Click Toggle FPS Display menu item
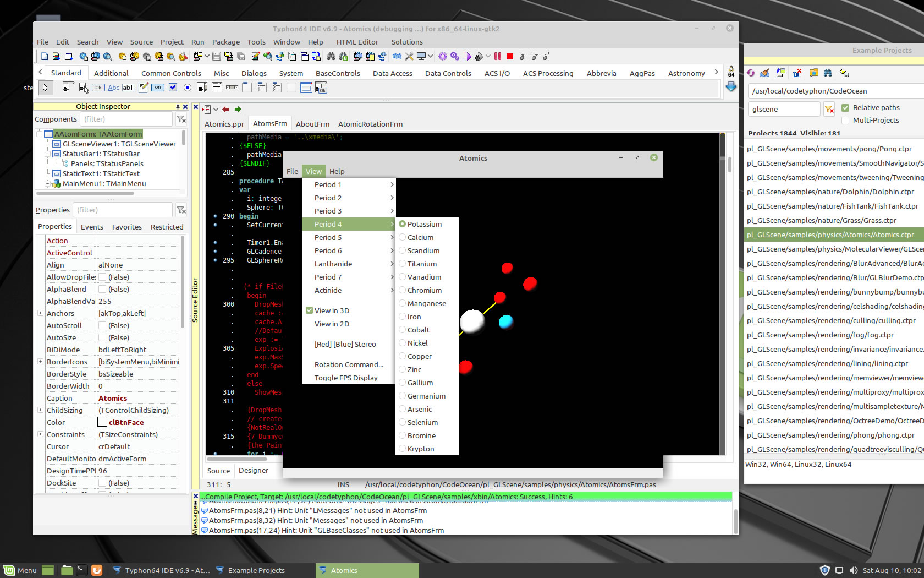This screenshot has height=578, width=924. coord(349,378)
